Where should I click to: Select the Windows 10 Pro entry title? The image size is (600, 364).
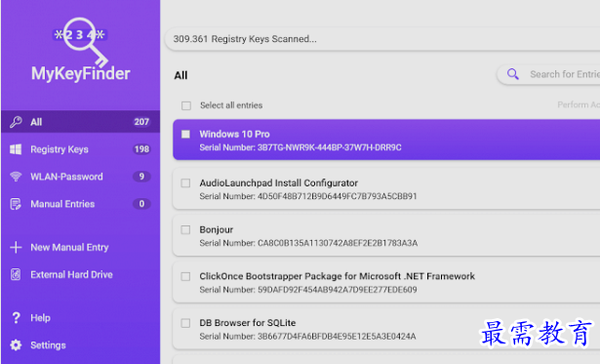pos(234,134)
